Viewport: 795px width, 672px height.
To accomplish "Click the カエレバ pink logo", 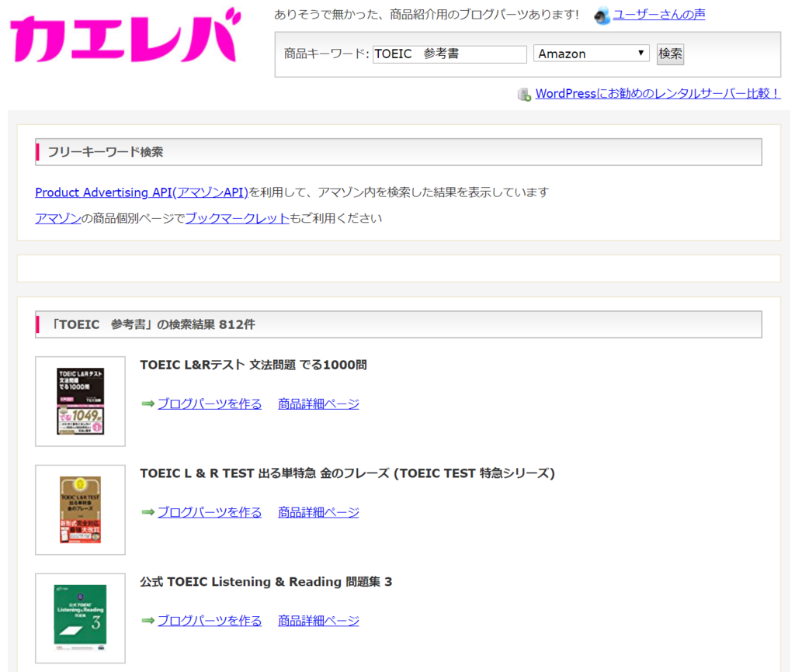I will click(125, 36).
